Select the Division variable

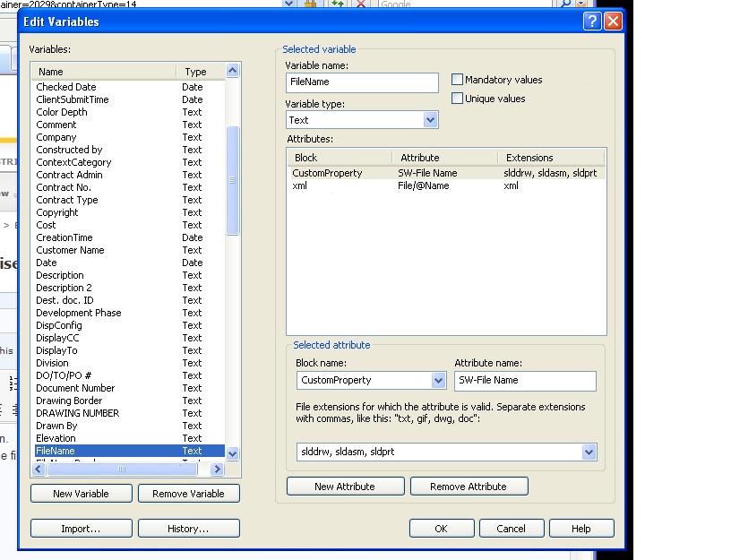129,363
